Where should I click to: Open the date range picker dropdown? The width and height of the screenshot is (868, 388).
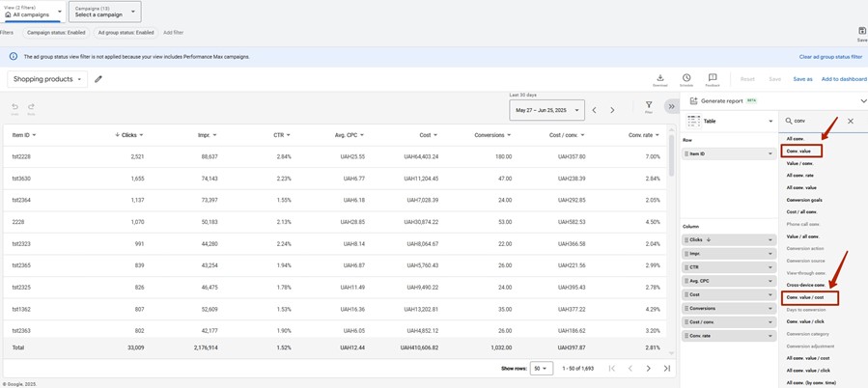pos(546,110)
